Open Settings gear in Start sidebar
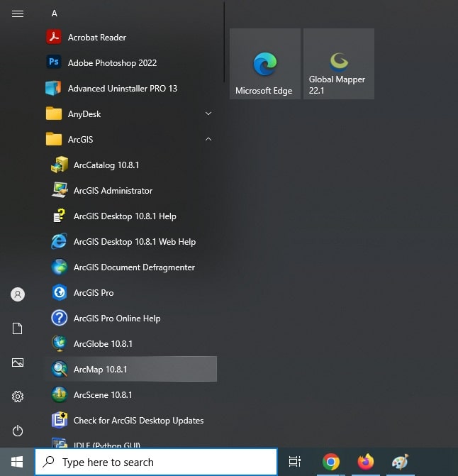This screenshot has height=476, width=458. pyautogui.click(x=18, y=396)
